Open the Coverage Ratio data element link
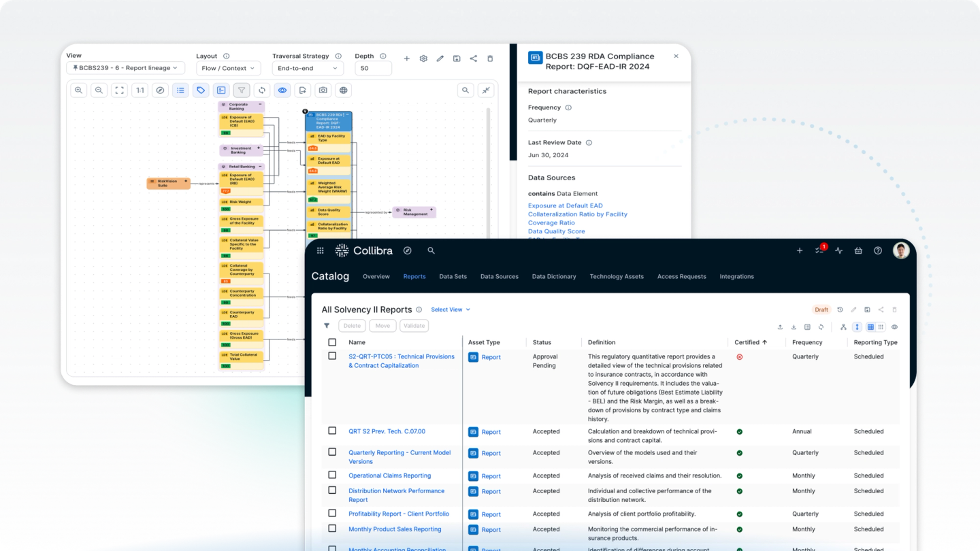Image resolution: width=980 pixels, height=551 pixels. 551,223
